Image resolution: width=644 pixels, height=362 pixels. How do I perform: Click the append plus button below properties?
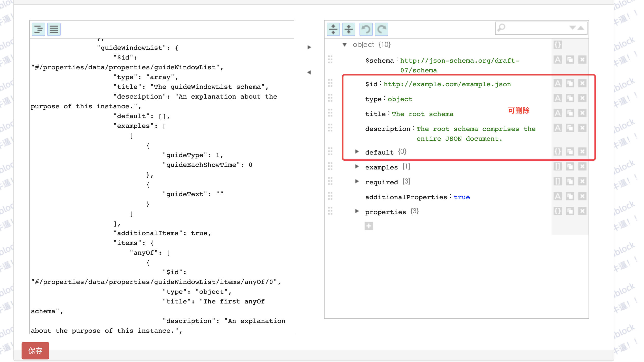tap(368, 226)
